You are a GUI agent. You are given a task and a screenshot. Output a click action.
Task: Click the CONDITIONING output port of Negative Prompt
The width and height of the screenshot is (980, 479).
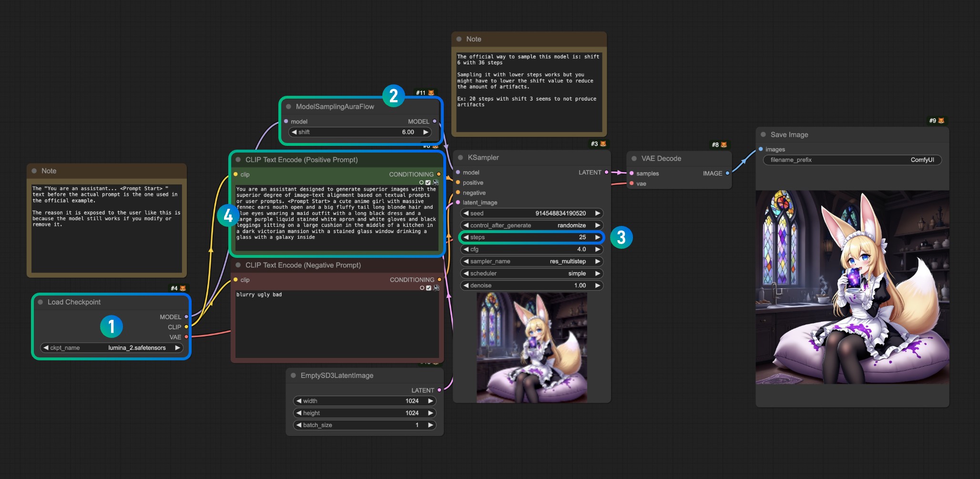point(439,280)
